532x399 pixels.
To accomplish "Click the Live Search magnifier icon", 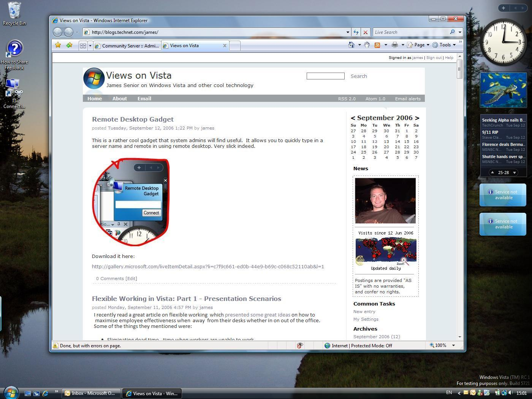I will coord(452,32).
